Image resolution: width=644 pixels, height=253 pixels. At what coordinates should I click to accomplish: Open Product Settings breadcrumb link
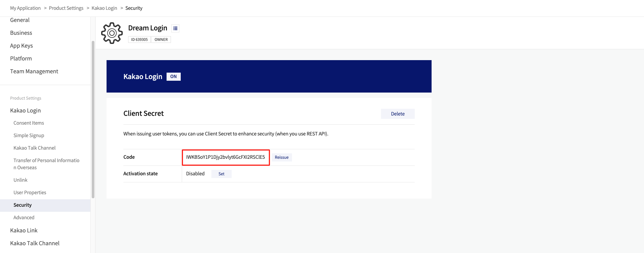click(66, 8)
